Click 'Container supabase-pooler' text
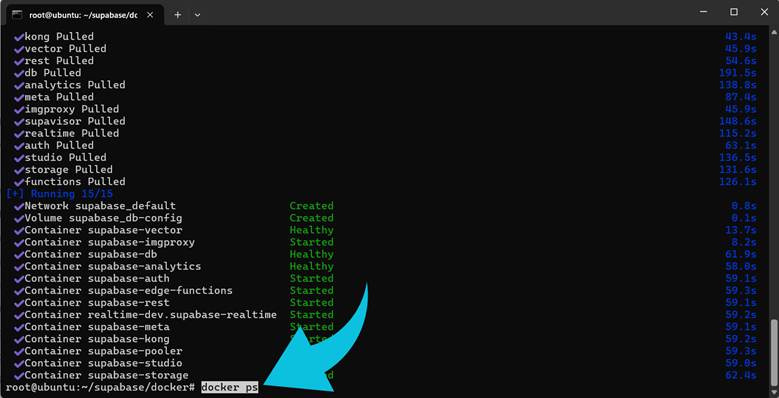The width and height of the screenshot is (779, 398). [x=103, y=351]
